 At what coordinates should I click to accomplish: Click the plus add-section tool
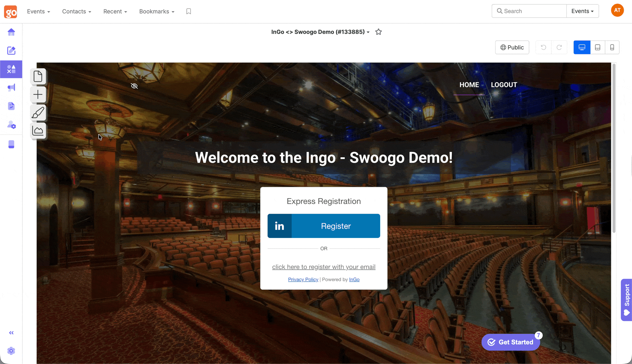38,94
